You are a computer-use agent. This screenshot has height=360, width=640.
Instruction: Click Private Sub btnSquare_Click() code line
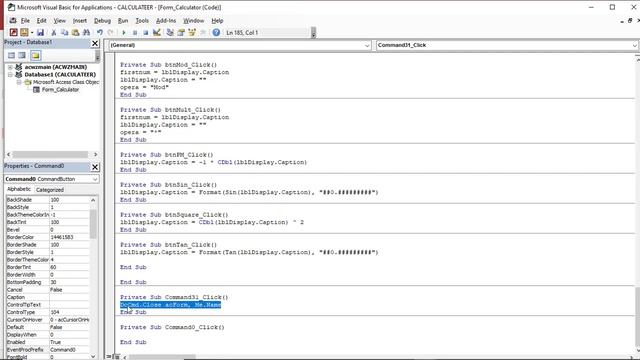[174, 215]
